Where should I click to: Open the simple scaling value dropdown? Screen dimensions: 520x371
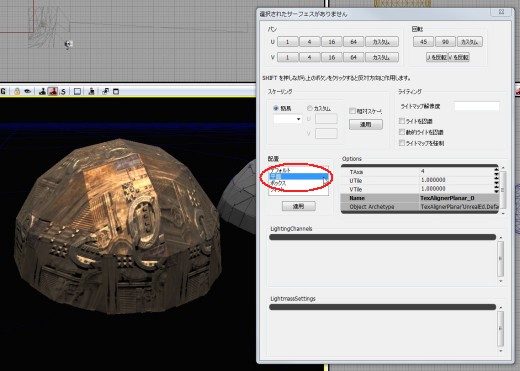[x=288, y=119]
